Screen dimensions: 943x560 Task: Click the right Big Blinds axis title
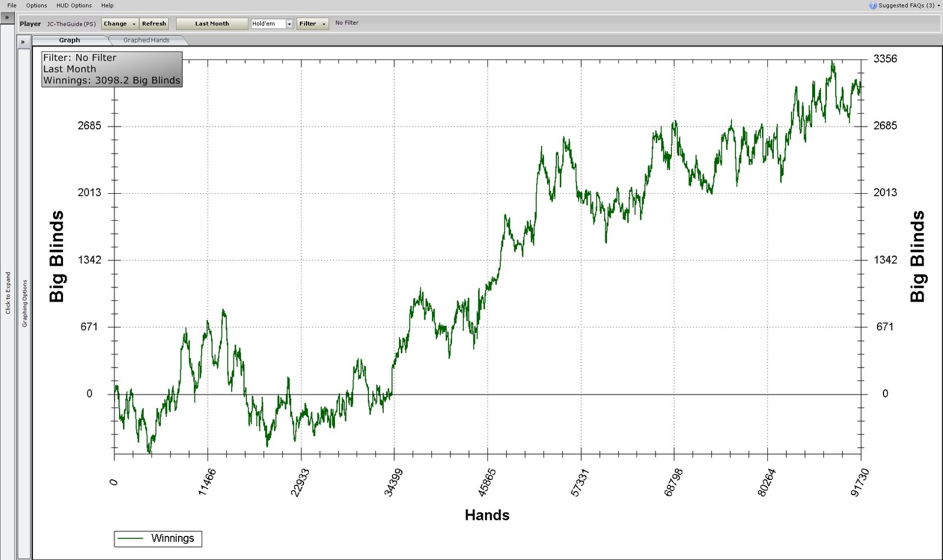click(x=917, y=257)
